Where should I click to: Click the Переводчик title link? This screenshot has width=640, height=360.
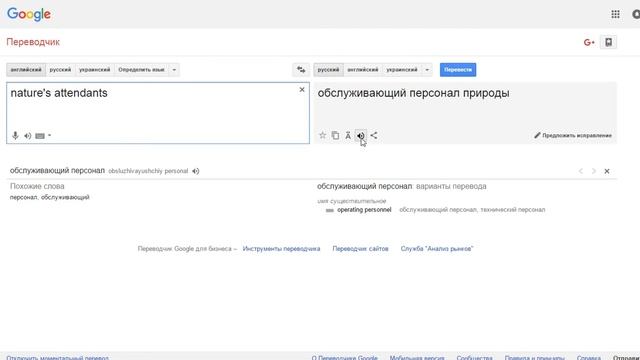(x=33, y=42)
